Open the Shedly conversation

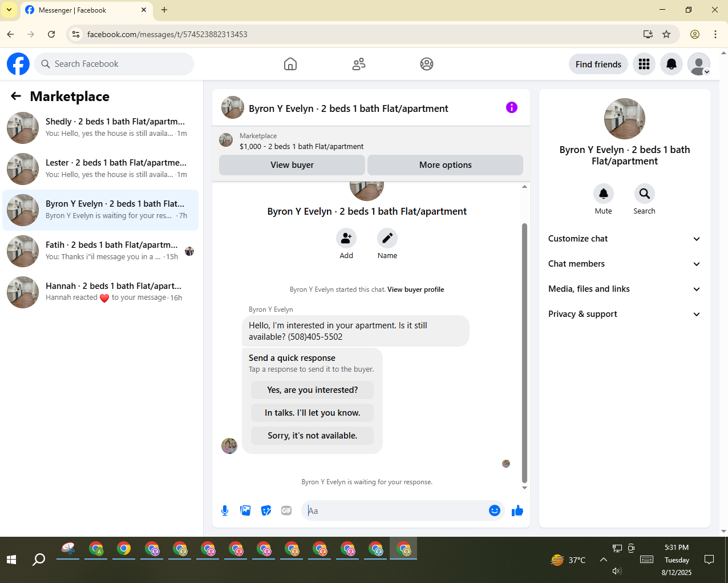click(x=100, y=128)
